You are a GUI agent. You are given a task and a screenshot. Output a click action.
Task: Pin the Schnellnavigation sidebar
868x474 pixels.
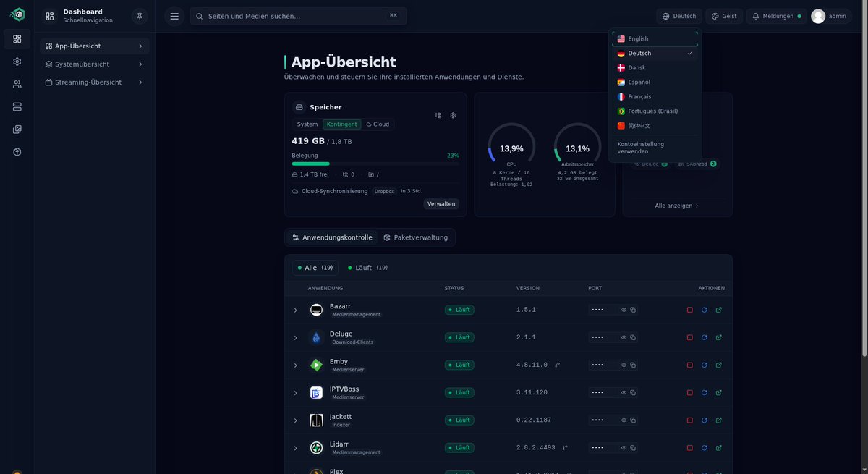tap(140, 16)
